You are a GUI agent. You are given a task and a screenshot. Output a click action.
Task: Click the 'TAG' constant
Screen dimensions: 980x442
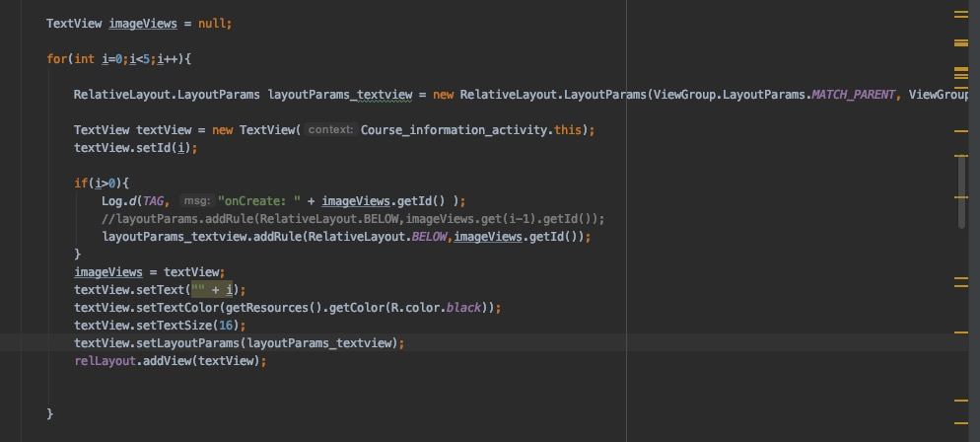(x=154, y=200)
